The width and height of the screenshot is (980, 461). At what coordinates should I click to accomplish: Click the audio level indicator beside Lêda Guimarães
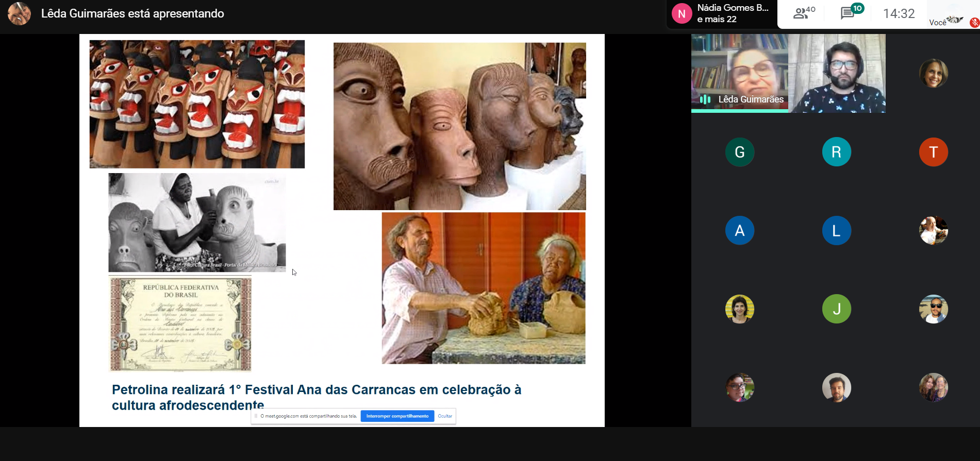coord(705,99)
